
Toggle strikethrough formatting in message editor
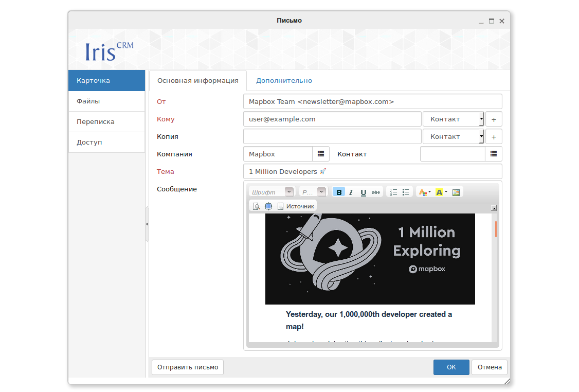[375, 192]
